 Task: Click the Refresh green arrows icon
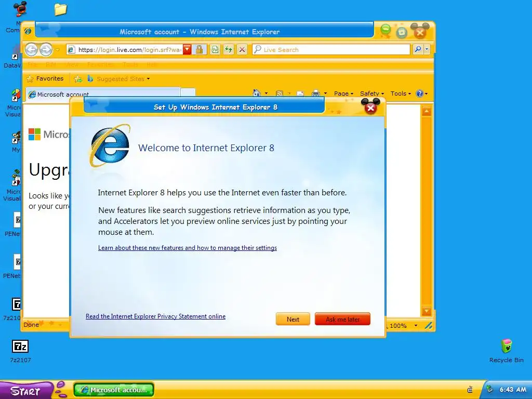pyautogui.click(x=229, y=49)
